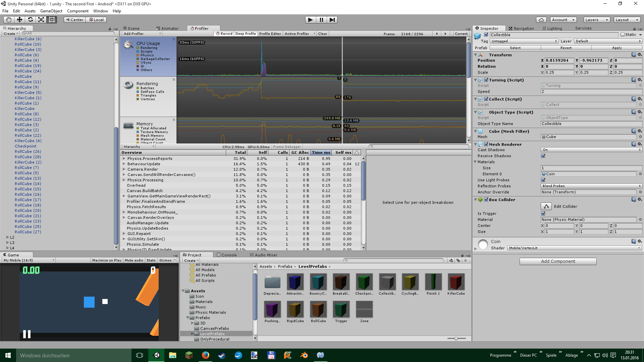
Task: Open File Explorer from the taskbar
Action: pos(173,355)
